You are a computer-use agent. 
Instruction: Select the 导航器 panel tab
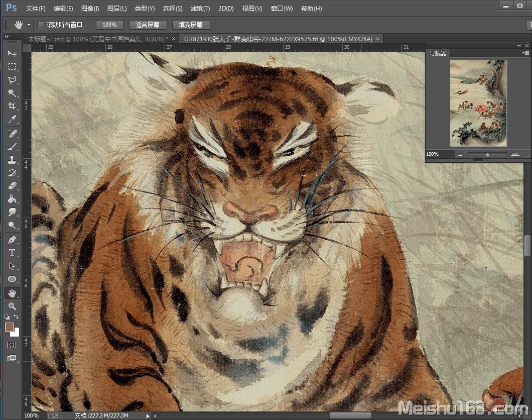coord(438,53)
